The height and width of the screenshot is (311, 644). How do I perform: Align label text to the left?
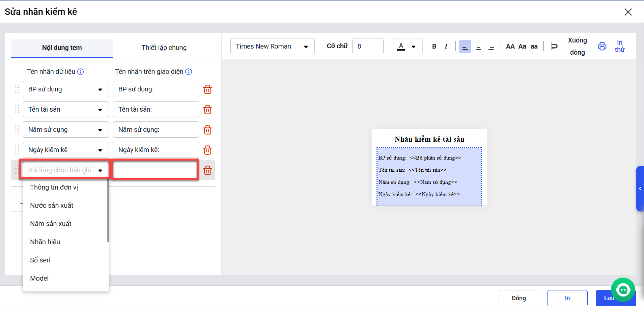click(465, 47)
